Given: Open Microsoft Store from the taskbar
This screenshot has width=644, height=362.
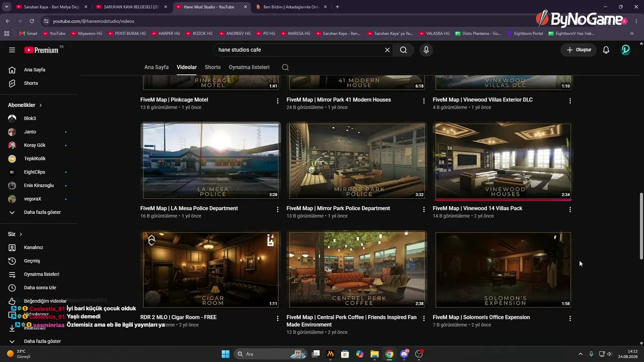Looking at the screenshot, I should [x=345, y=354].
